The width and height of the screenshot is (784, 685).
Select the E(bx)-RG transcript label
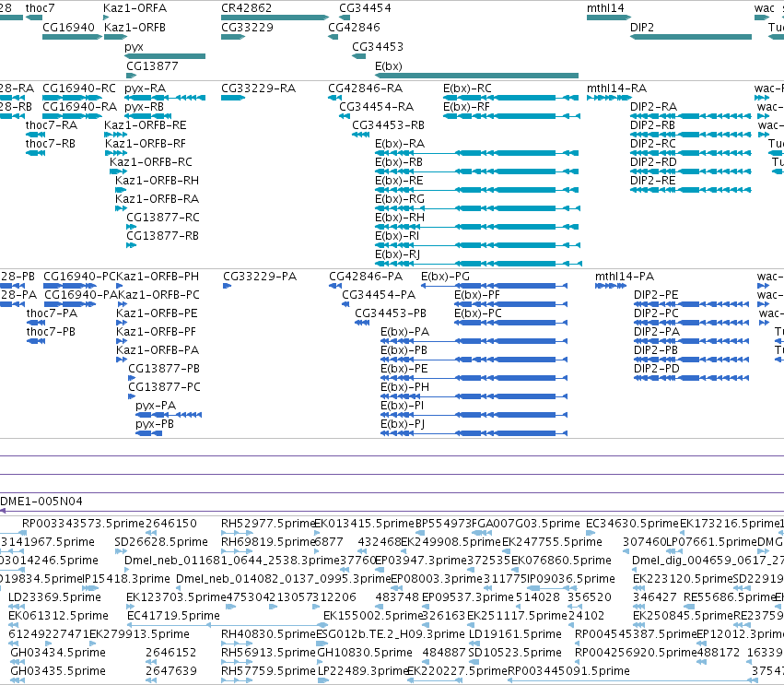(400, 198)
